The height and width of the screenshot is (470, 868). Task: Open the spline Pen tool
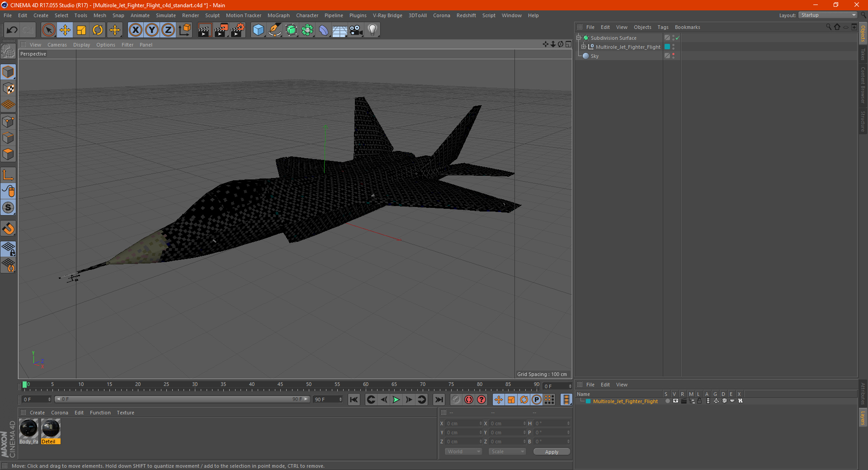tap(275, 30)
